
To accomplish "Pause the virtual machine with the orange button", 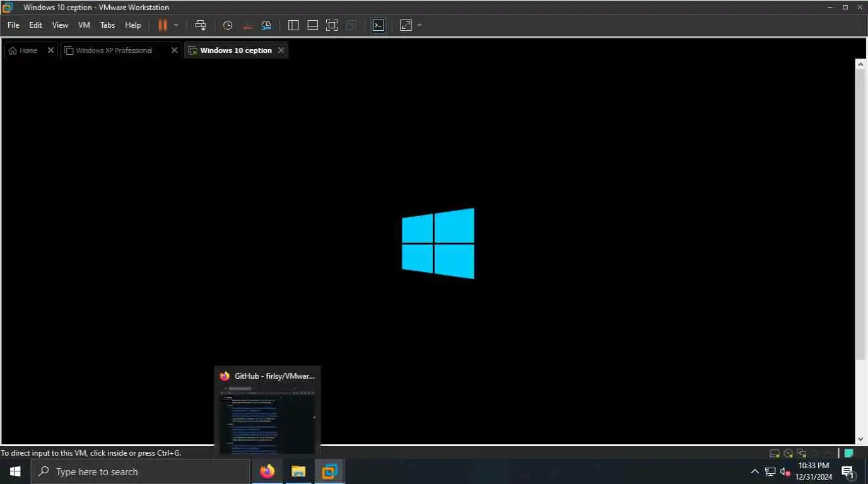I will tap(162, 25).
